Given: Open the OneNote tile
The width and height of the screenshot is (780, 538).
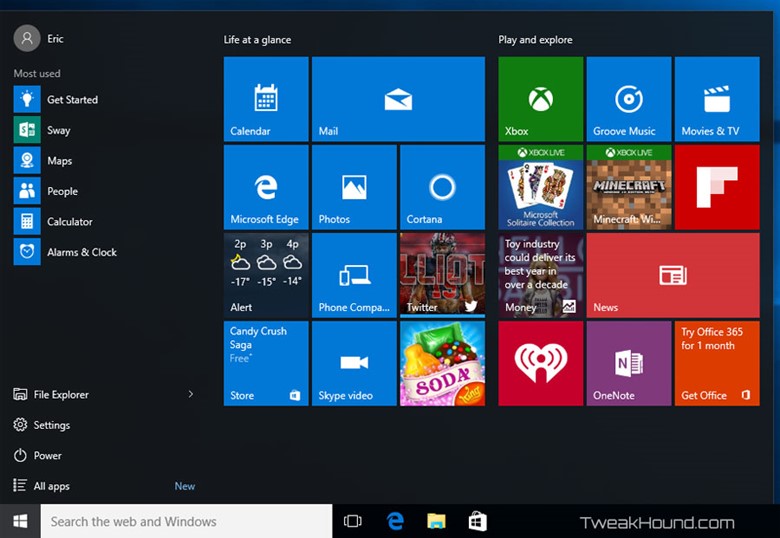Looking at the screenshot, I should click(629, 363).
